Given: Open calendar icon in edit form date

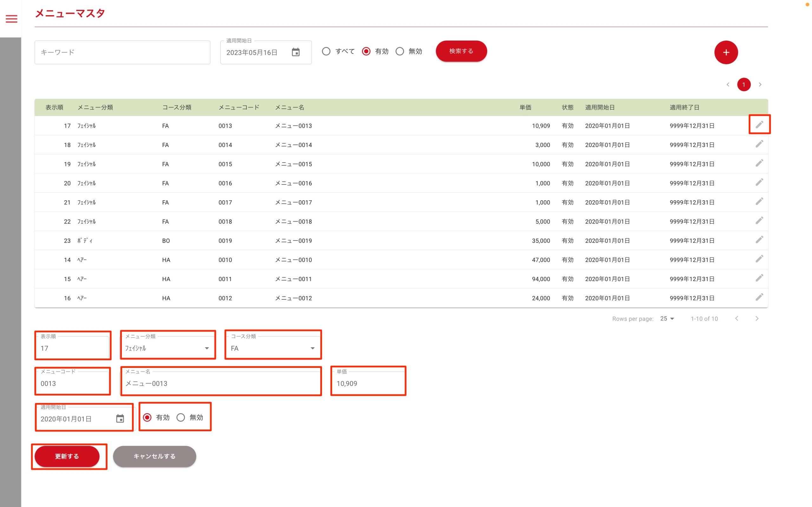Looking at the screenshot, I should (x=120, y=419).
